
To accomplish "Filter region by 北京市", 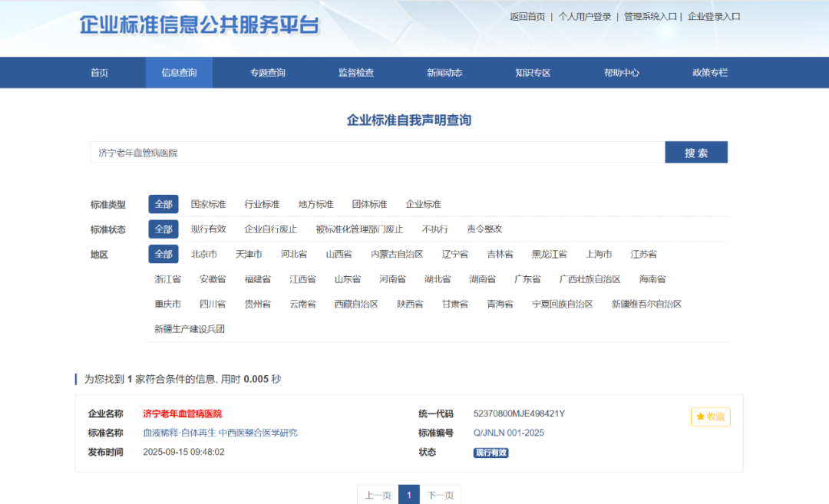I will pos(203,254).
